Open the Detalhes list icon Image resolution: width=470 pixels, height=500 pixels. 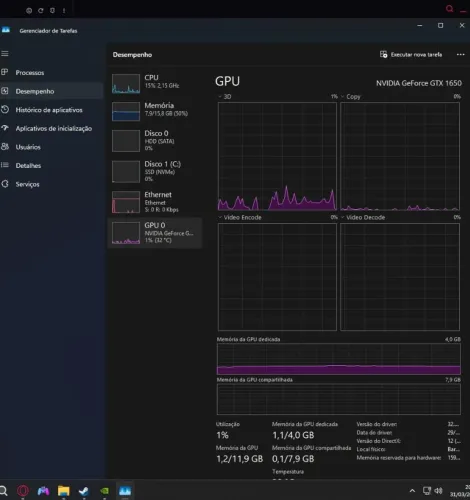[5, 165]
